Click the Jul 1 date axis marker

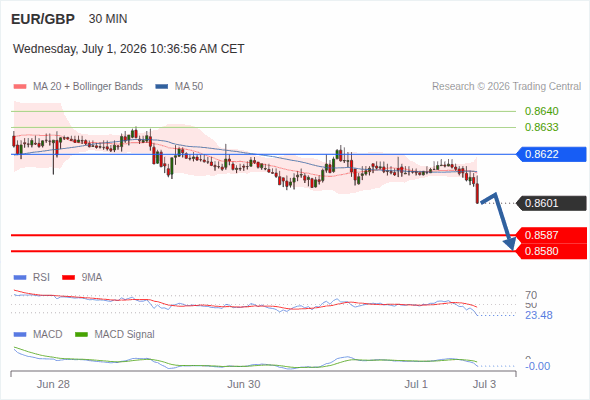(416, 384)
